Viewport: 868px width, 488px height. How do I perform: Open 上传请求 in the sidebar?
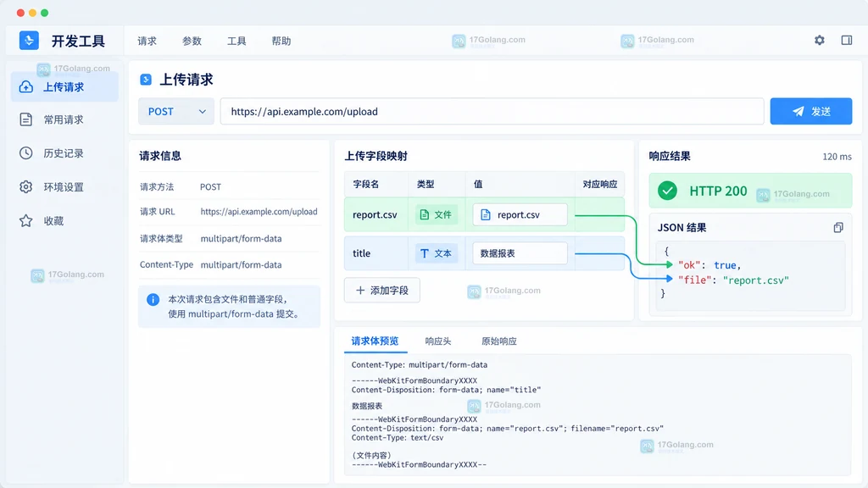coord(64,87)
